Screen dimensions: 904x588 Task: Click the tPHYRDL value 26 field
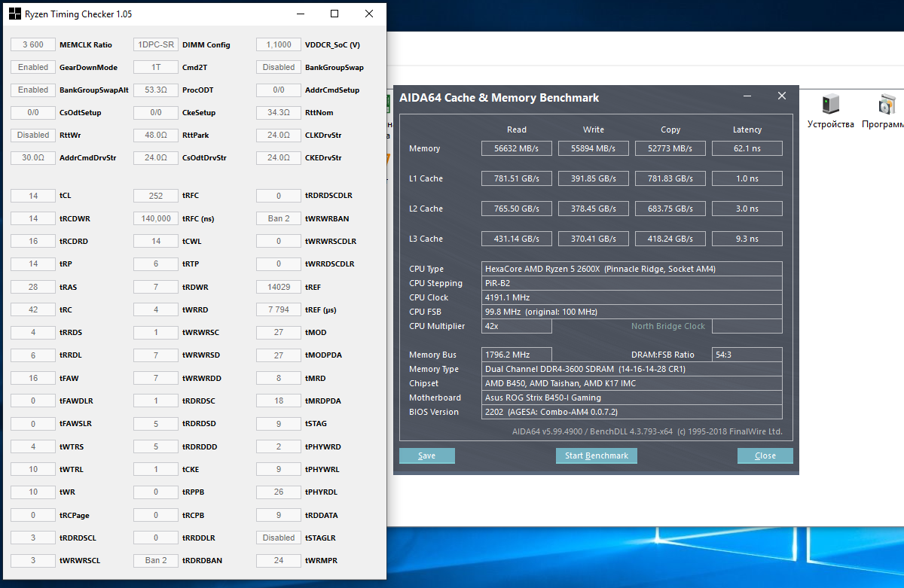click(279, 492)
